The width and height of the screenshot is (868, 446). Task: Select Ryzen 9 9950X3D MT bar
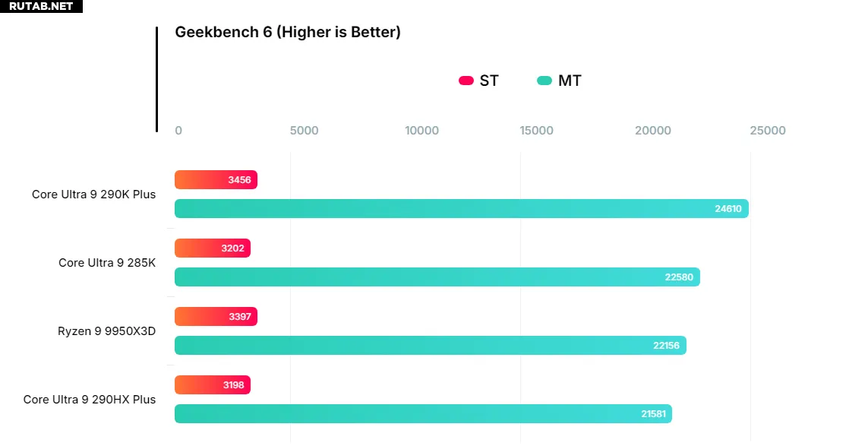[430, 345]
